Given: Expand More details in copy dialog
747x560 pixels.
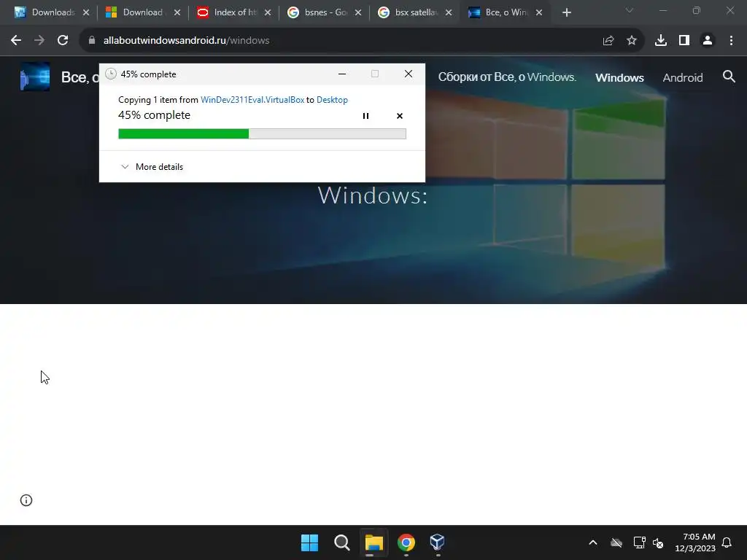Looking at the screenshot, I should pyautogui.click(x=152, y=167).
